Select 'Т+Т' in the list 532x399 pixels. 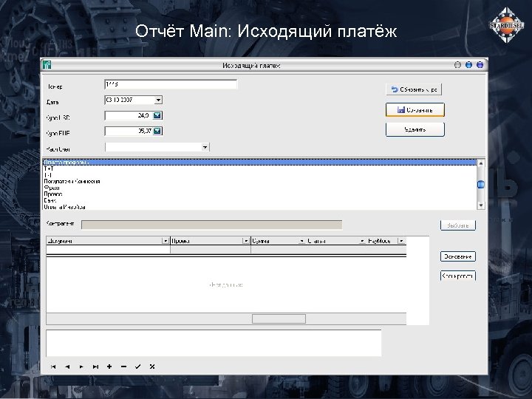(x=260, y=168)
